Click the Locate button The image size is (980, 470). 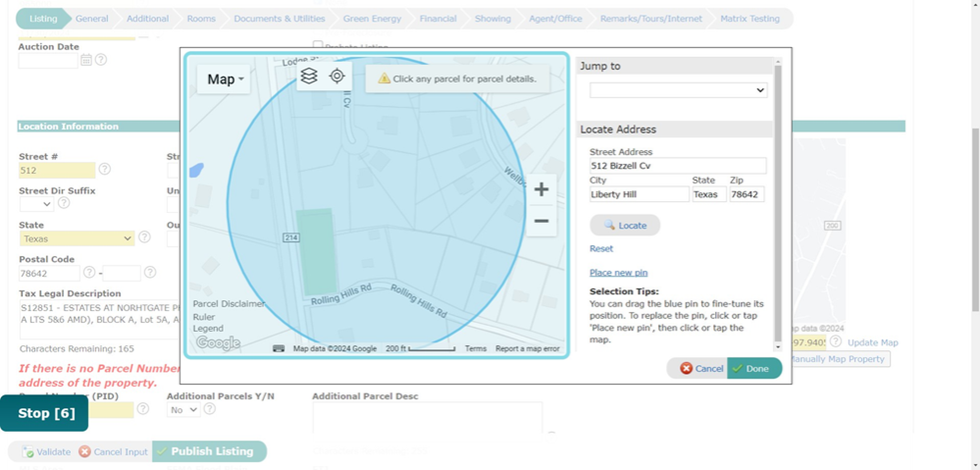point(625,225)
